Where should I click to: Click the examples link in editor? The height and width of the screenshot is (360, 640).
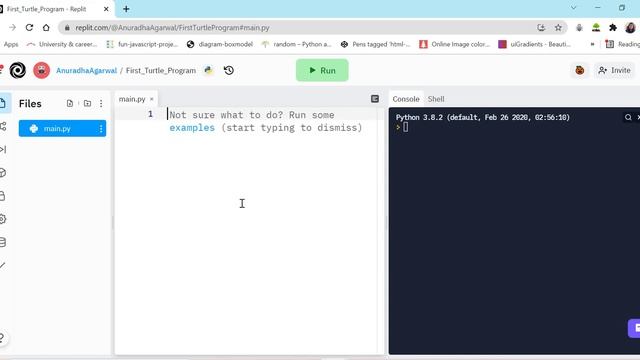192,128
